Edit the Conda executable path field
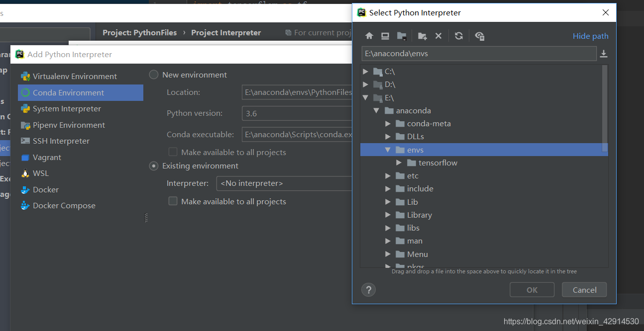Image resolution: width=644 pixels, height=331 pixels. click(x=297, y=134)
